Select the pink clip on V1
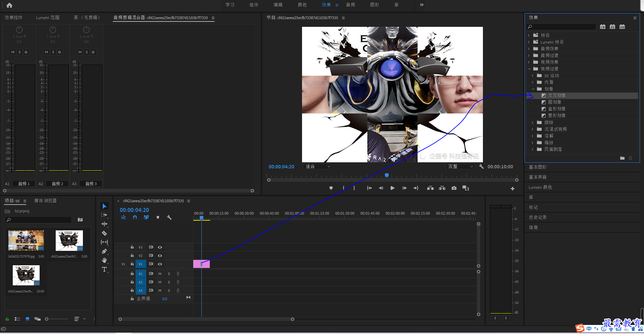Screen dimensions: 644x334 click(x=202, y=264)
